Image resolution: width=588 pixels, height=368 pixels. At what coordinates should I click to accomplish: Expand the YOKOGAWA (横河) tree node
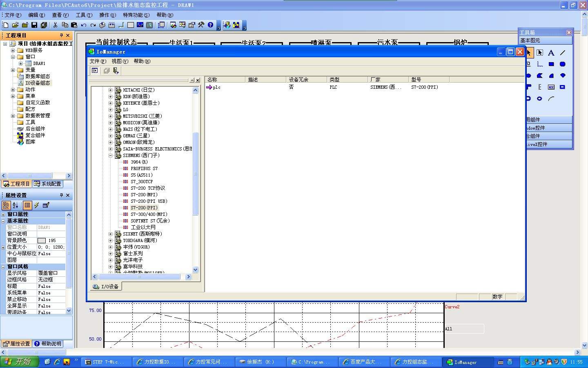(x=110, y=240)
